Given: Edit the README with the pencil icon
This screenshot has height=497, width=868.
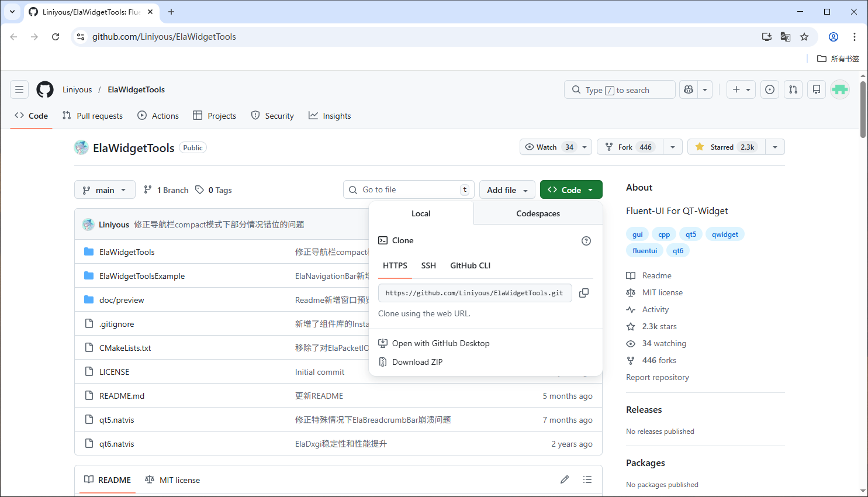Looking at the screenshot, I should pyautogui.click(x=565, y=479).
